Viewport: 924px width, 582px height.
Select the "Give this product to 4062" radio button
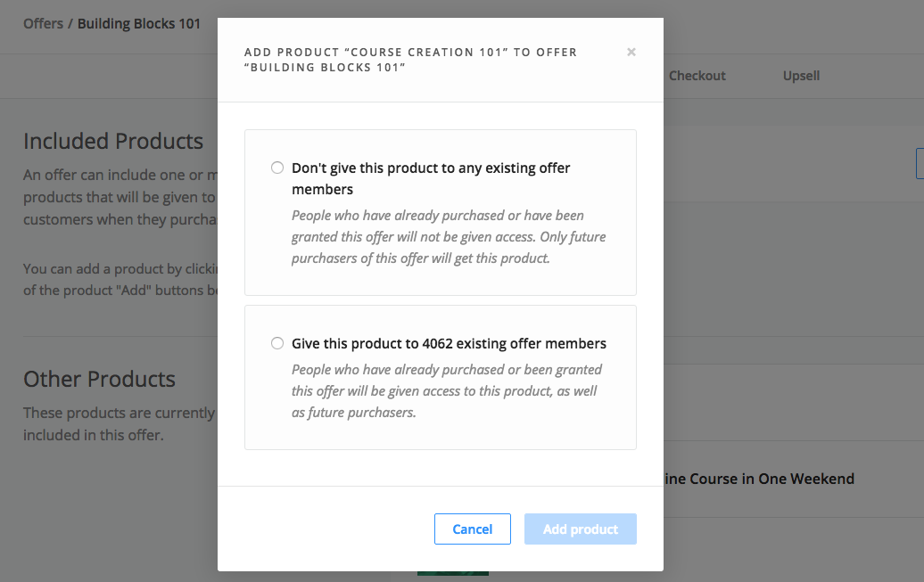pyautogui.click(x=277, y=343)
